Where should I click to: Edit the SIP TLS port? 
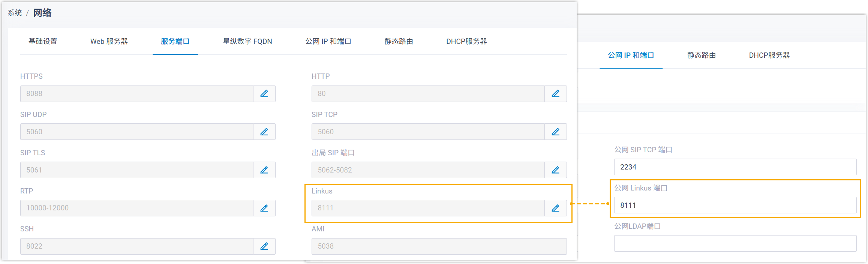264,170
